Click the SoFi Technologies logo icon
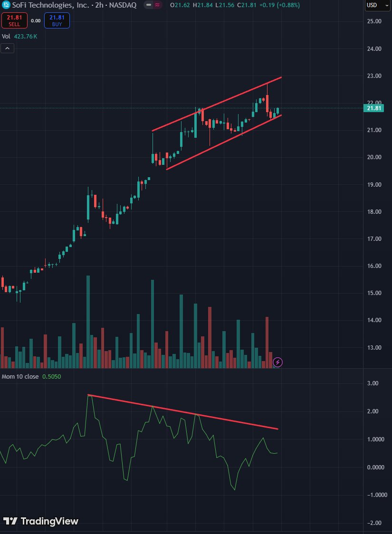Viewport: 392px width, 534px height. pyautogui.click(x=6, y=5)
